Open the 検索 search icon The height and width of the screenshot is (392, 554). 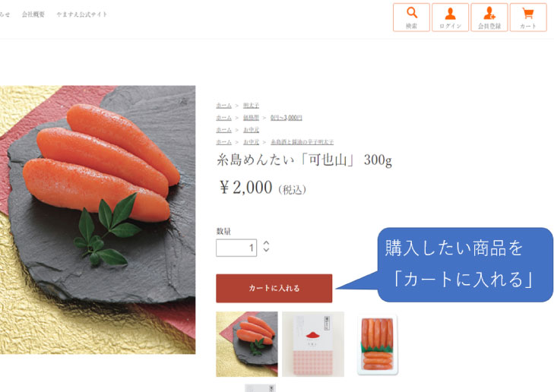point(411,17)
